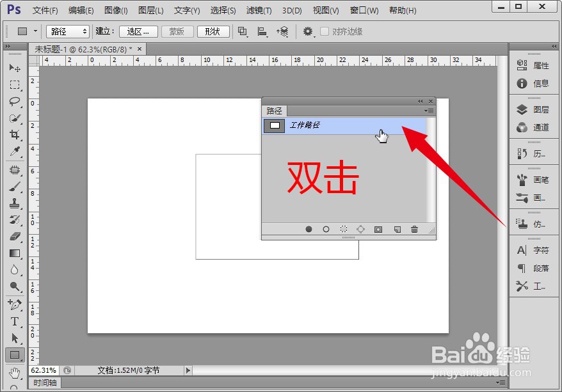The image size is (562, 392).
Task: Close the 未标题-1 document tab
Action: [x=140, y=49]
